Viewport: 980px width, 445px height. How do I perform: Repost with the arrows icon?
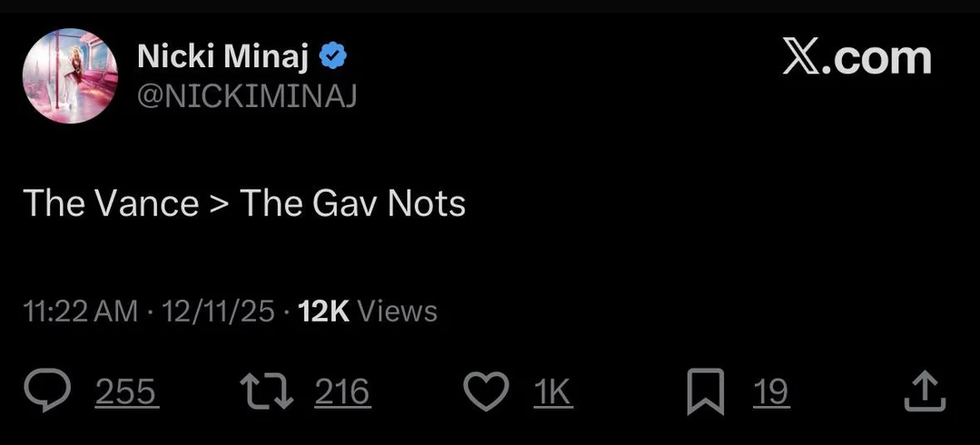[266, 392]
